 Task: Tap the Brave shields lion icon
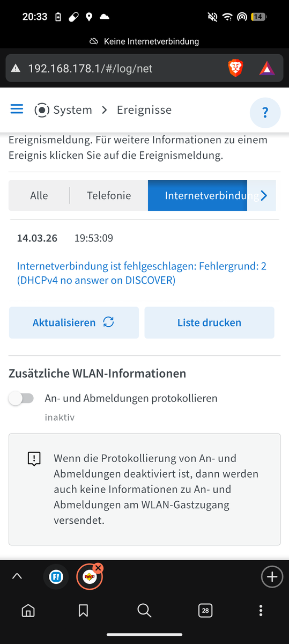235,68
